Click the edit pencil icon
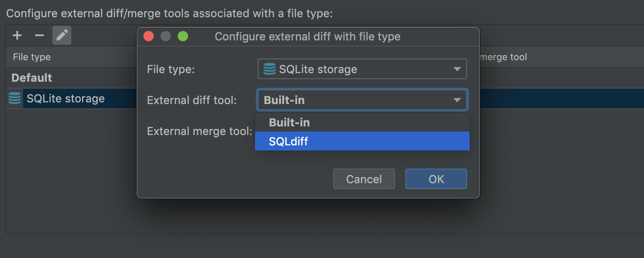This screenshot has width=644, height=258. coord(62,35)
